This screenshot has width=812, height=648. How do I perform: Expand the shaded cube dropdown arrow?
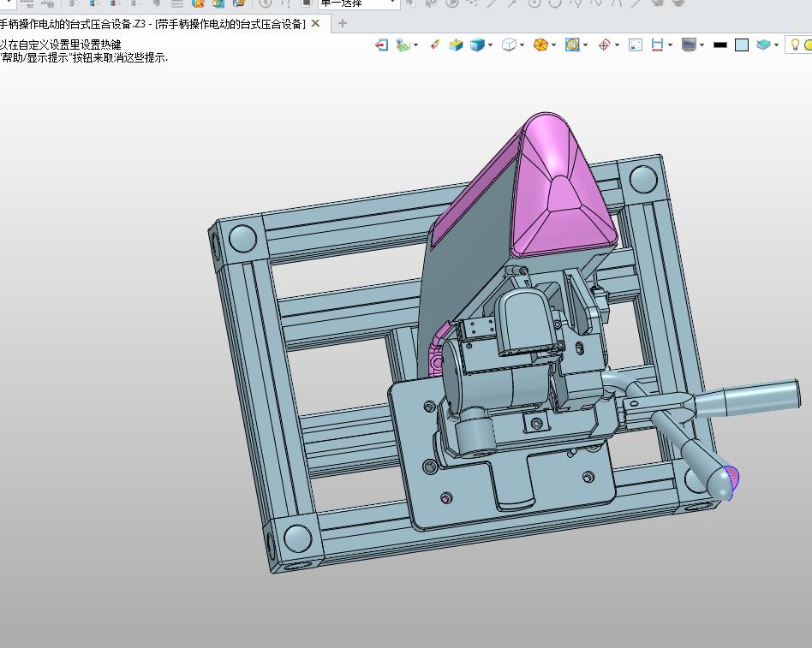pyautogui.click(x=490, y=45)
